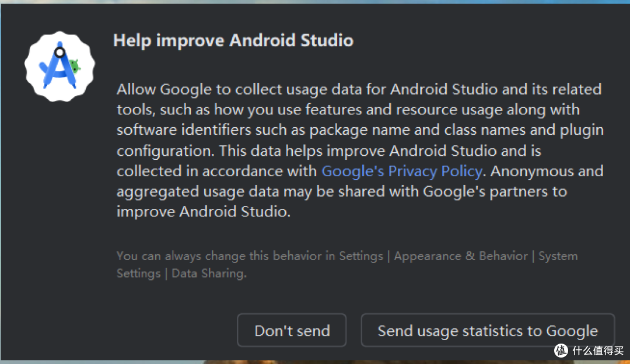Viewport: 630px width, 364px height.
Task: Select the Help improve Android Studio heading
Action: 233,41
